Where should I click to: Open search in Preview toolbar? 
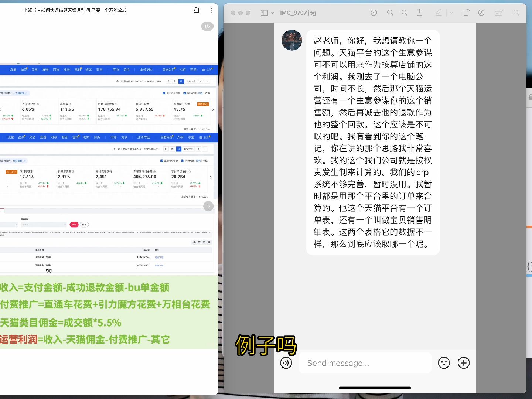[x=516, y=13]
